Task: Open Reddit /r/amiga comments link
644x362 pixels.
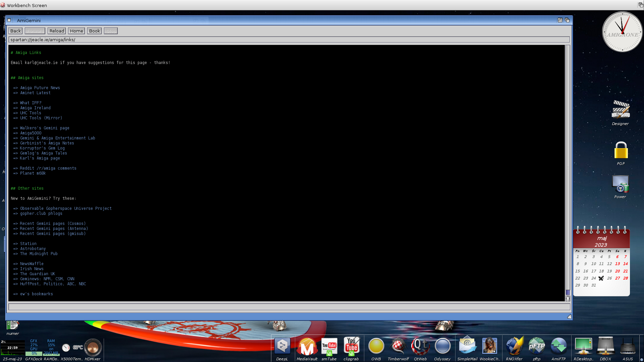Action: pos(48,168)
